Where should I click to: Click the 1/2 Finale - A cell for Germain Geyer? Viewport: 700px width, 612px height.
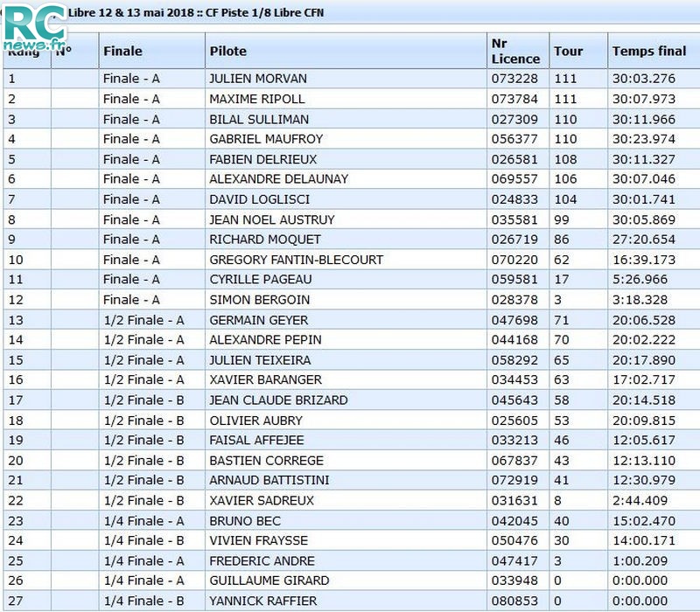143,320
